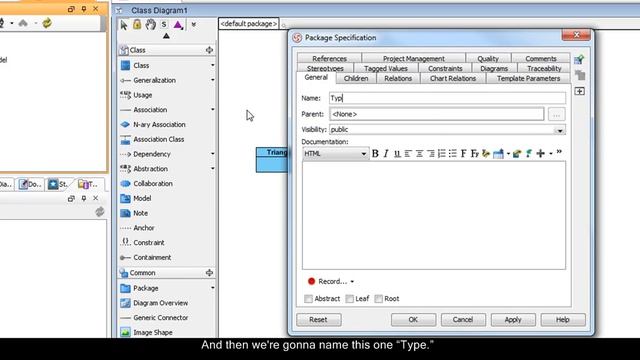
Task: Click the S sweeper tool icon
Action: point(164,24)
